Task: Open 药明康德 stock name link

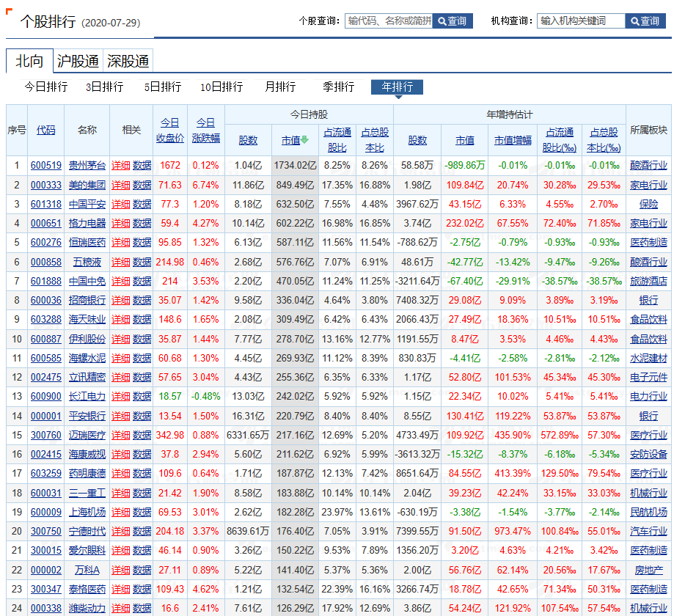Action: 87,473
